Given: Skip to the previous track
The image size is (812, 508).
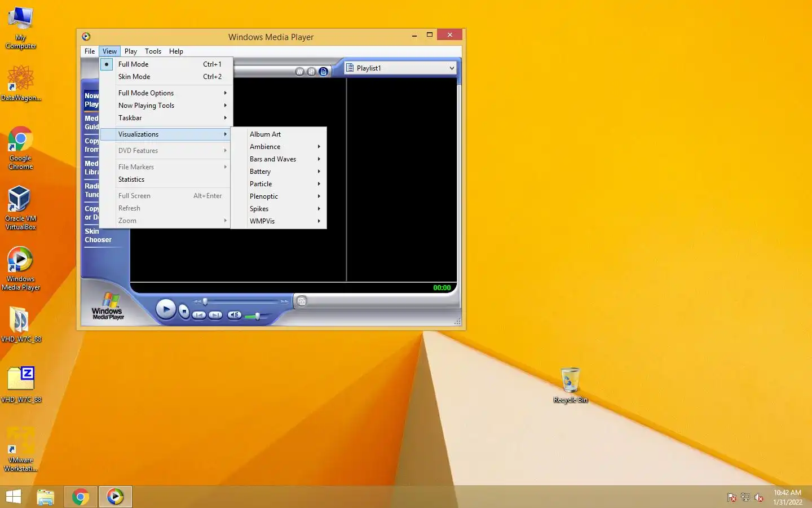Looking at the screenshot, I should pos(199,315).
